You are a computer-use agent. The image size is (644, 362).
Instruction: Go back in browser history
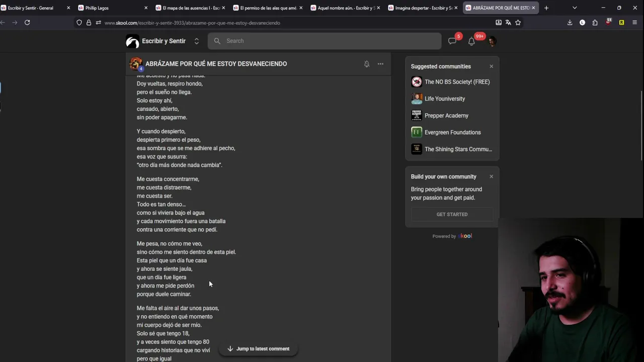click(x=3, y=23)
